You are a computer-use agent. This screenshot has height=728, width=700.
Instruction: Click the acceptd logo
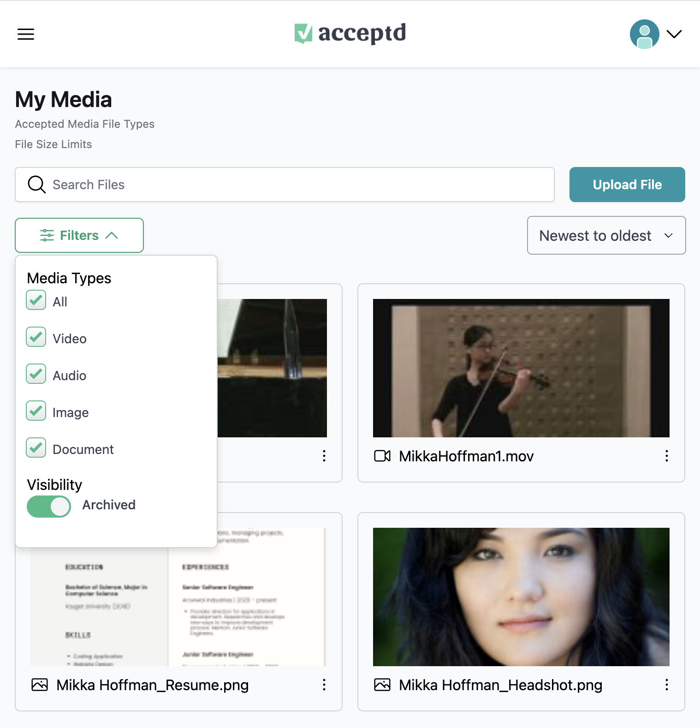coord(350,33)
